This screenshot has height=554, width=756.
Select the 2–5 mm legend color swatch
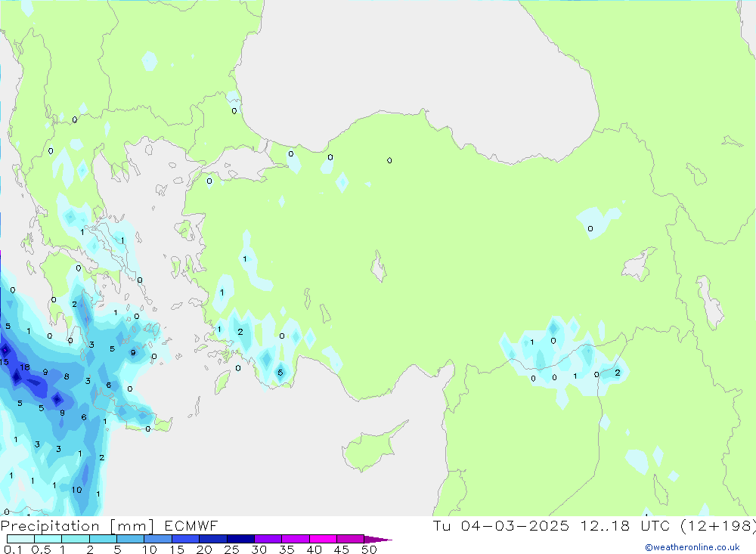[x=103, y=539]
